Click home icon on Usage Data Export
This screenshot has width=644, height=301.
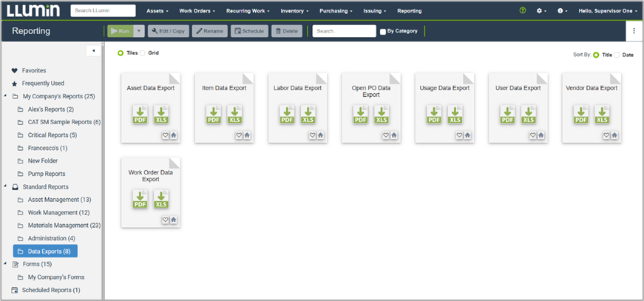(467, 135)
